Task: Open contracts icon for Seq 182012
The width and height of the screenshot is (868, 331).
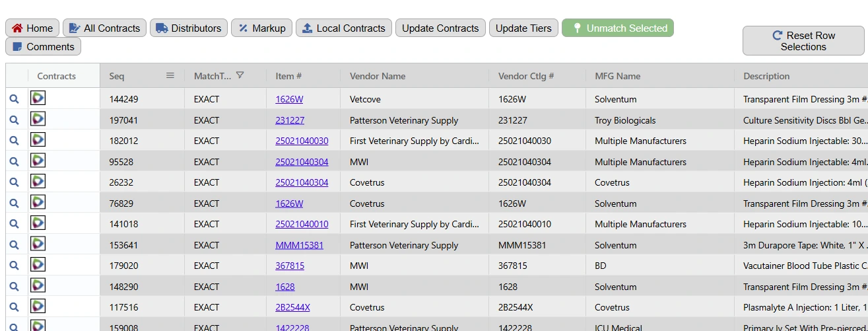Action: coord(38,139)
